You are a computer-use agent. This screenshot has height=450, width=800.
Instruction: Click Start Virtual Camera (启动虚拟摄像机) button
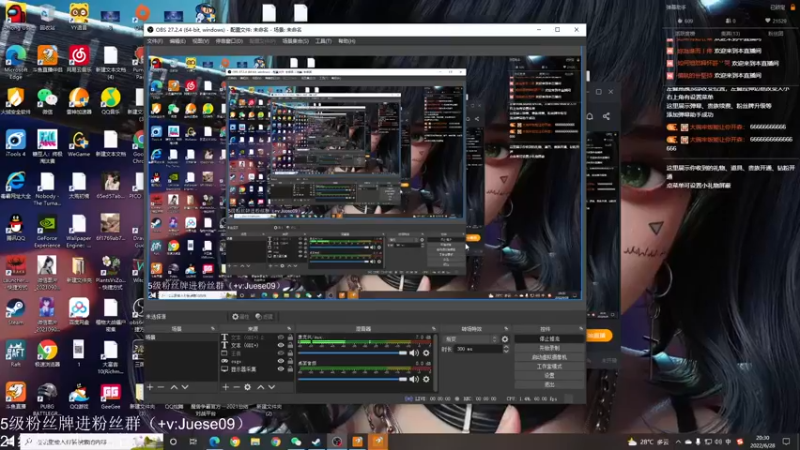[549, 357]
